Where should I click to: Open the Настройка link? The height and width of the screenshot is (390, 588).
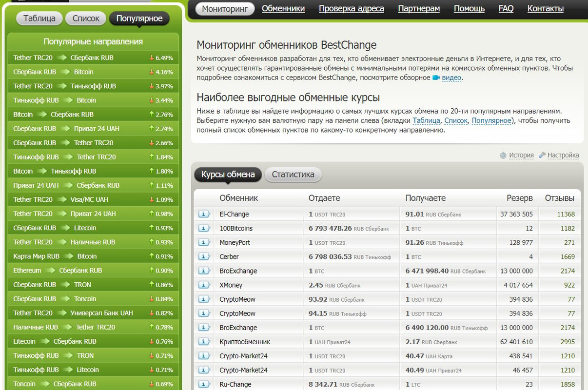pos(563,155)
